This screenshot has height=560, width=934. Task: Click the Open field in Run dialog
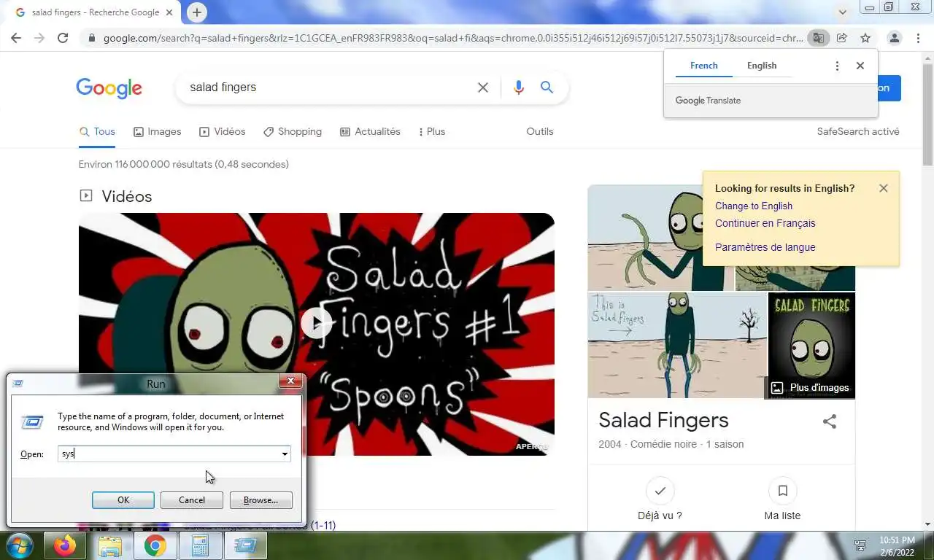(169, 454)
